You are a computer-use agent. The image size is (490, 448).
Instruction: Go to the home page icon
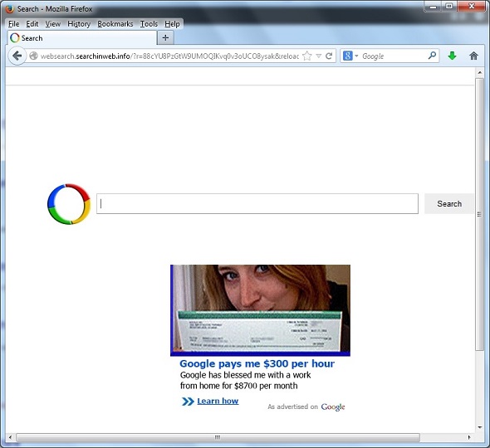coord(473,56)
